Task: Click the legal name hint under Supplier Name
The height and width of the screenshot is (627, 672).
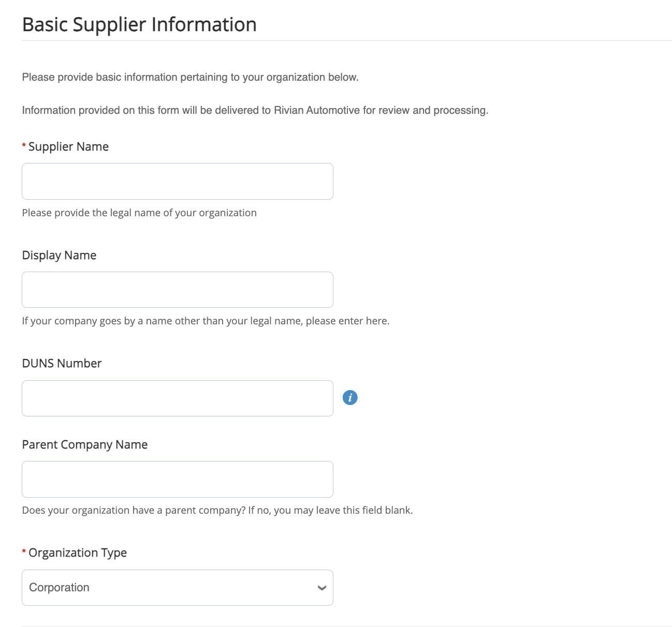Action: [x=139, y=213]
